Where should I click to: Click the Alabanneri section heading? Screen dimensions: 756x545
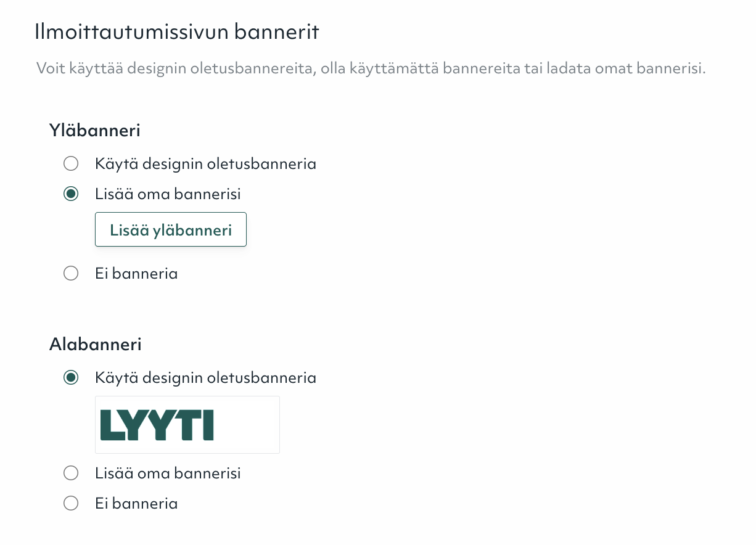[x=95, y=344]
